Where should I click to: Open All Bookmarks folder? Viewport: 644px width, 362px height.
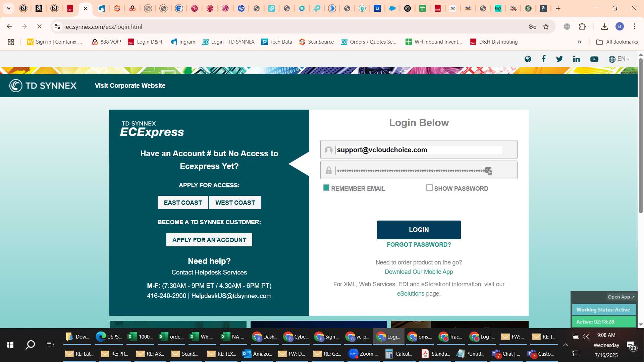(x=617, y=42)
